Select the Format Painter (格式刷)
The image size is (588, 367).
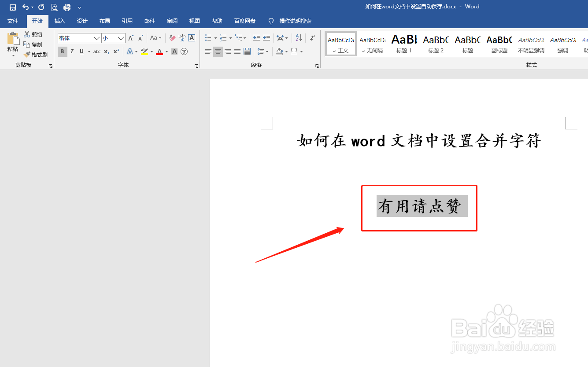[36, 55]
